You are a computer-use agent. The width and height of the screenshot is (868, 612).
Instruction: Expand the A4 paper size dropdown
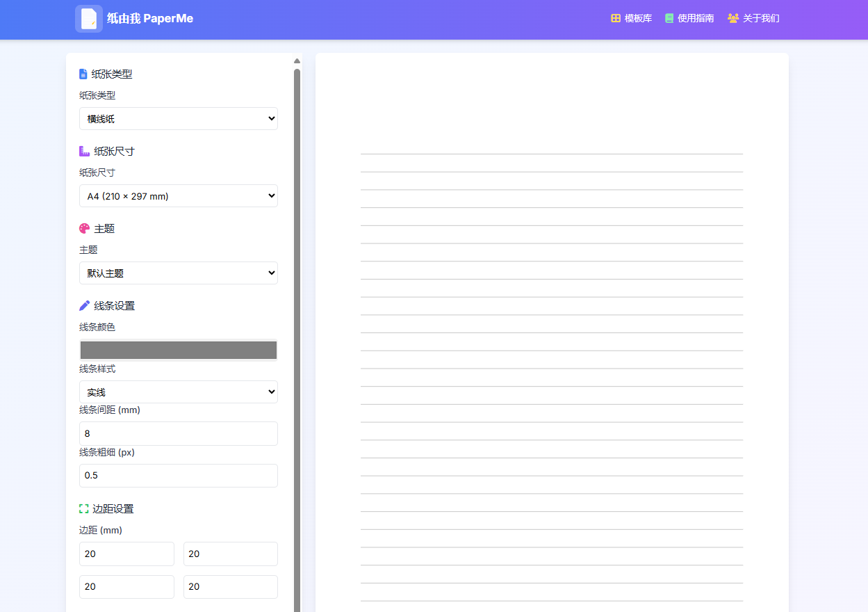point(178,196)
